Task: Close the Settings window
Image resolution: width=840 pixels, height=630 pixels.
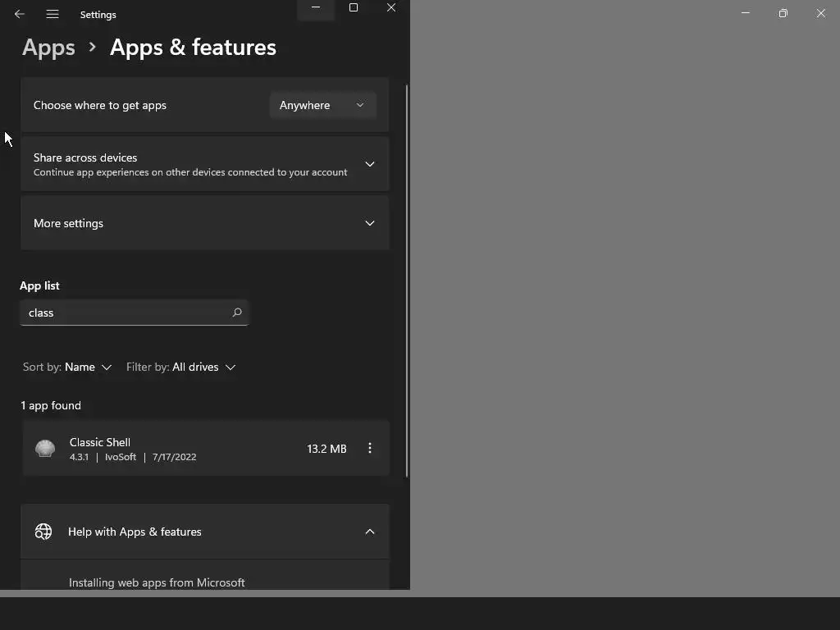Action: click(391, 7)
